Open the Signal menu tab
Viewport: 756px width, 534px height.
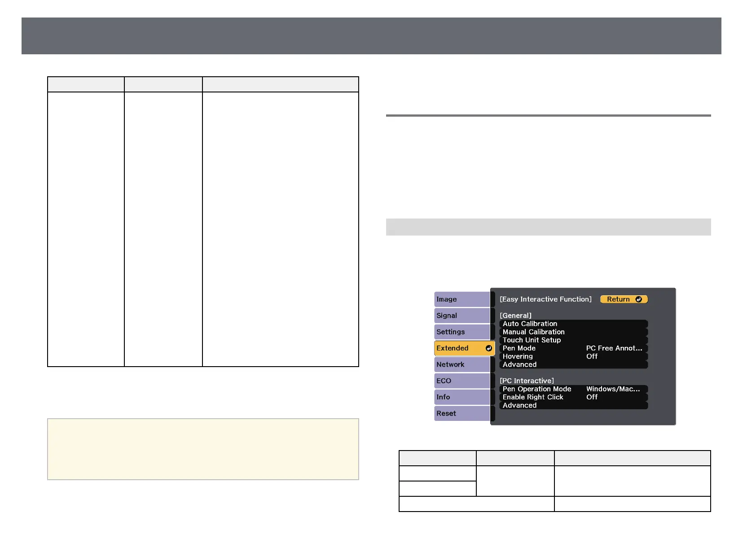pos(462,315)
